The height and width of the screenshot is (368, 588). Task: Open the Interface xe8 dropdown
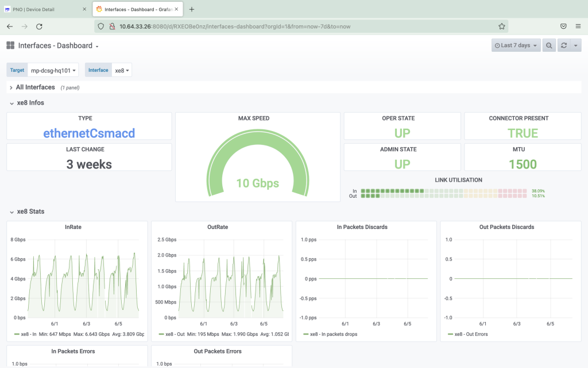click(x=122, y=70)
